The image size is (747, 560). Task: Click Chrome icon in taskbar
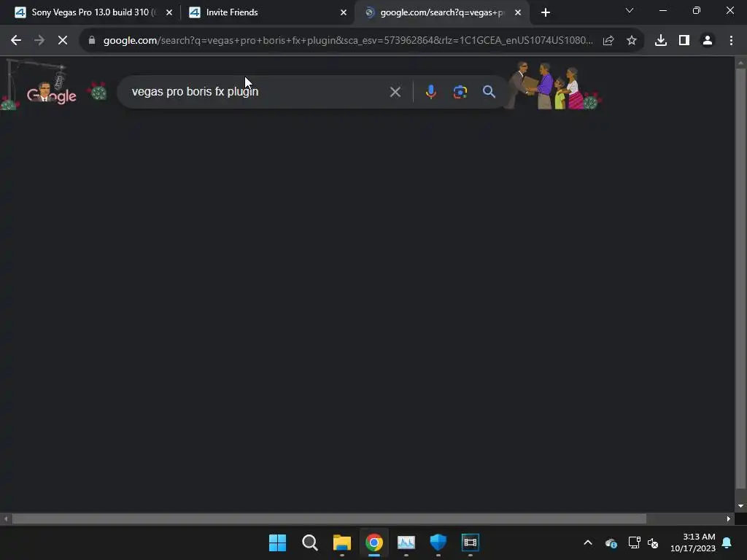tap(374, 542)
